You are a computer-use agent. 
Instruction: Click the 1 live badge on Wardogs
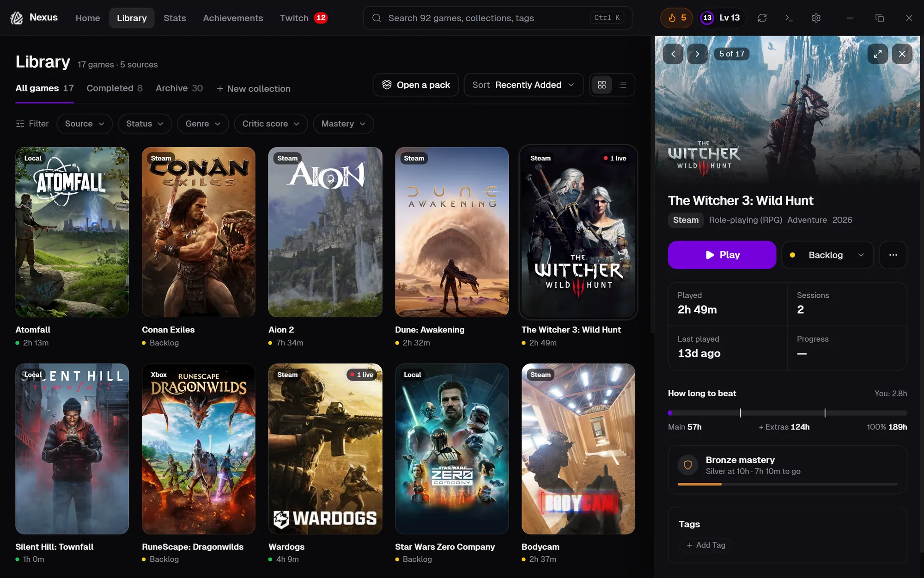[362, 375]
